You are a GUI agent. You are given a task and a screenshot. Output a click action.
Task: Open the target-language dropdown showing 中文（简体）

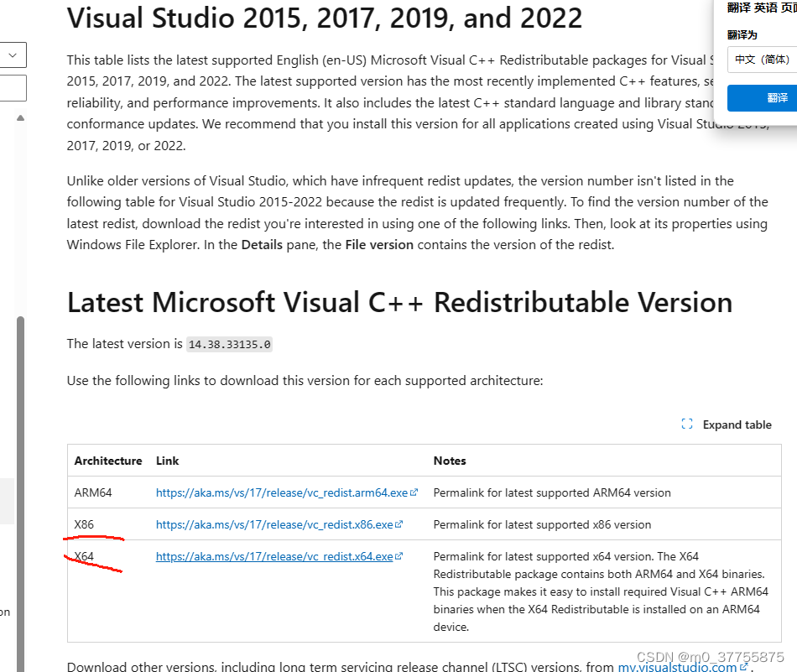click(x=762, y=60)
